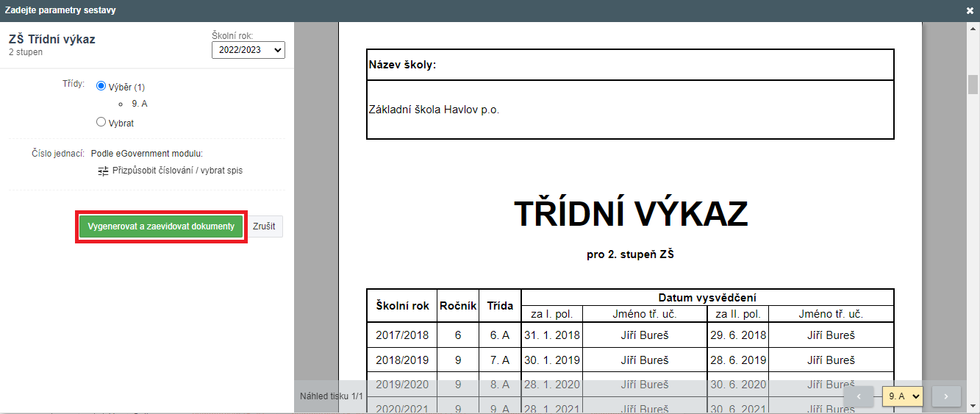980x414 pixels.
Task: Open Přizpůsobit číslování / vybrat spis link
Action: point(177,171)
